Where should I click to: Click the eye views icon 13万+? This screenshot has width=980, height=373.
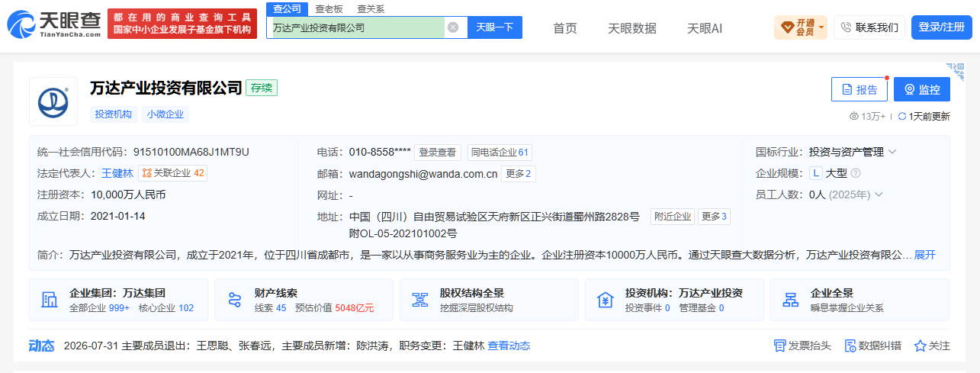(x=854, y=117)
